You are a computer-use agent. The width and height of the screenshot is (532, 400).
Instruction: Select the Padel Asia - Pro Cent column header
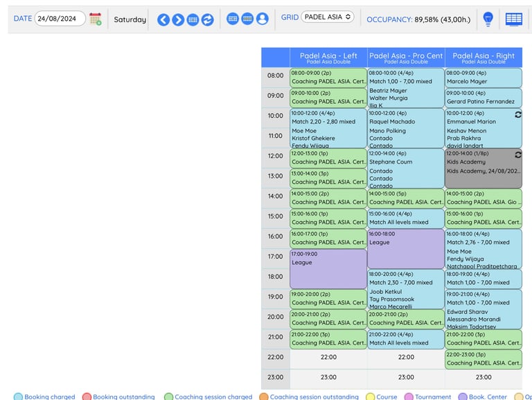[406, 58]
